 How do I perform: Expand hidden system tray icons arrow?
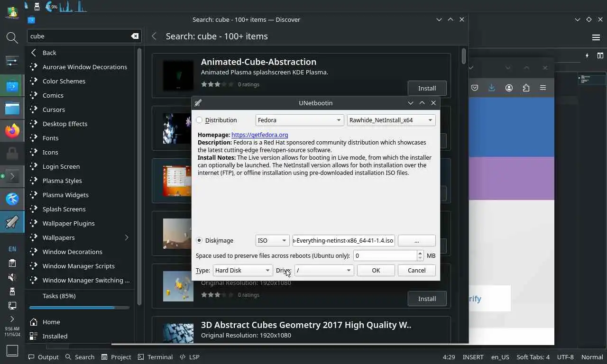click(x=12, y=319)
